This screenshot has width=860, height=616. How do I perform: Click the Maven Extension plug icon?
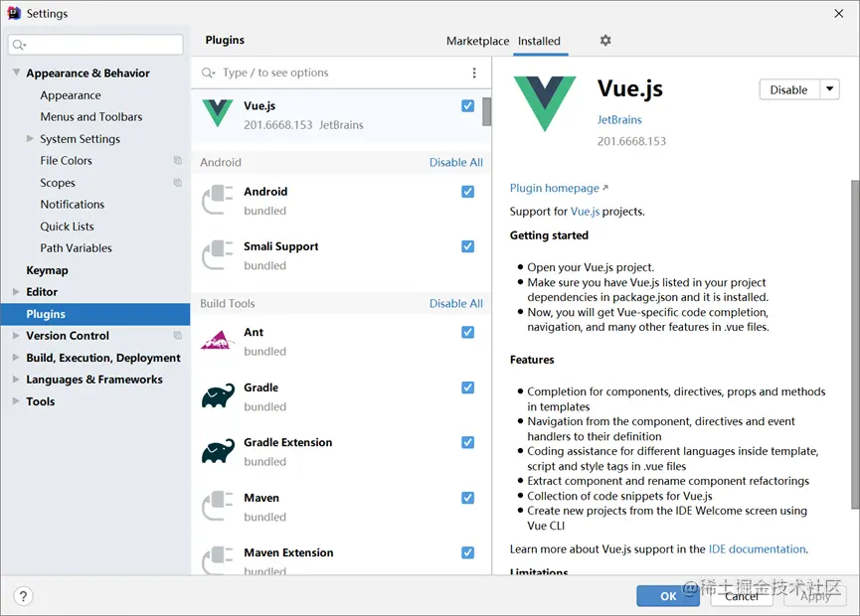point(218,560)
